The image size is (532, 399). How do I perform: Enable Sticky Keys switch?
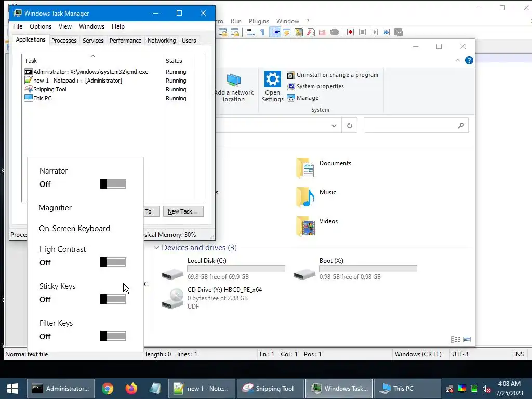(113, 299)
